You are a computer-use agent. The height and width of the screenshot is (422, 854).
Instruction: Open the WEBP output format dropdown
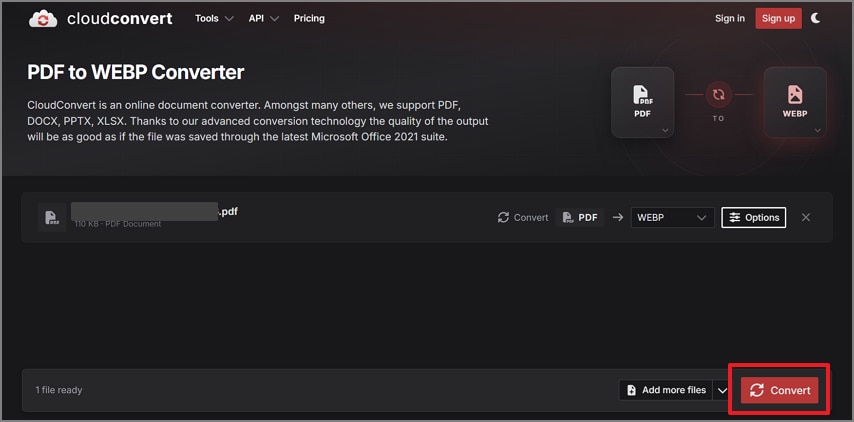coord(672,217)
